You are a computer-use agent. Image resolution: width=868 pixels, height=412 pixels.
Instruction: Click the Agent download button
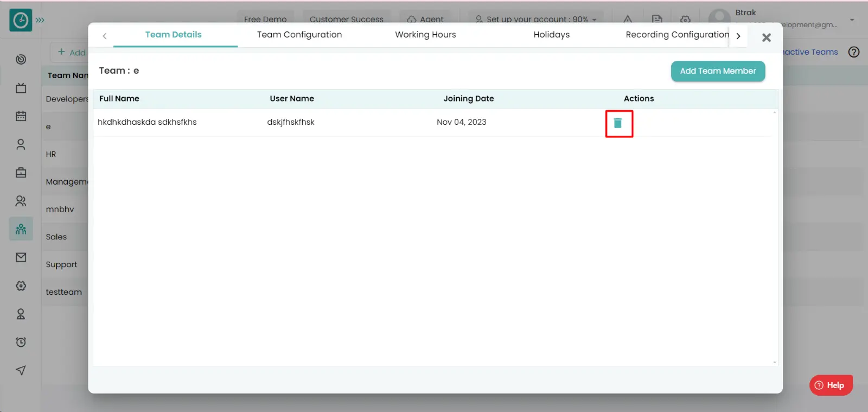425,19
